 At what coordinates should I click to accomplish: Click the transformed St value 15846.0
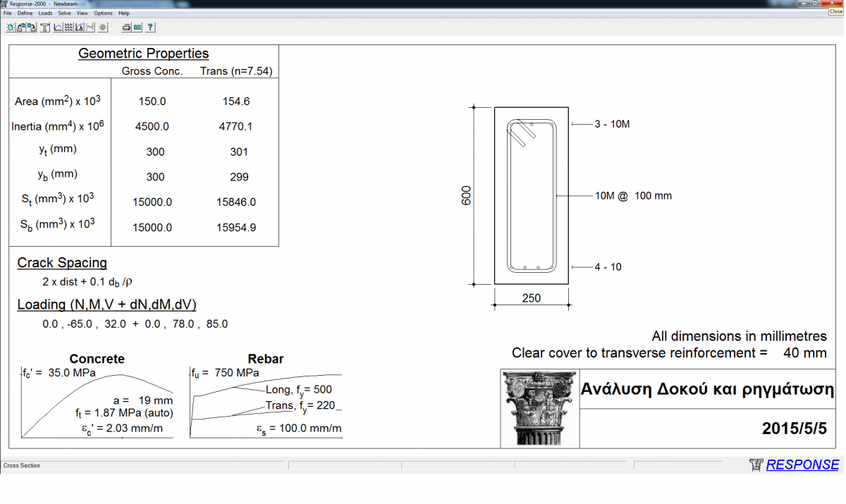pyautogui.click(x=236, y=202)
